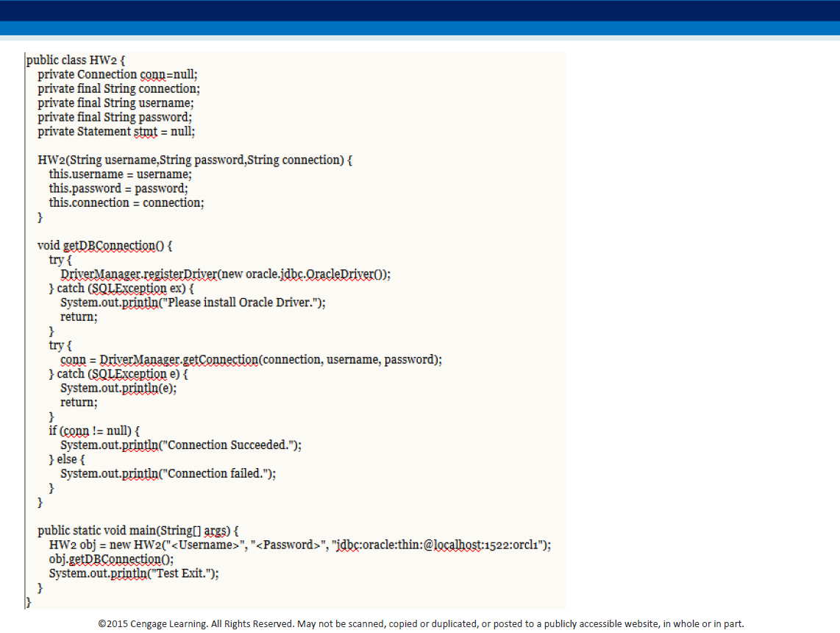
Task: Click 'Please install Oracle Driver.' println line
Action: point(193,303)
